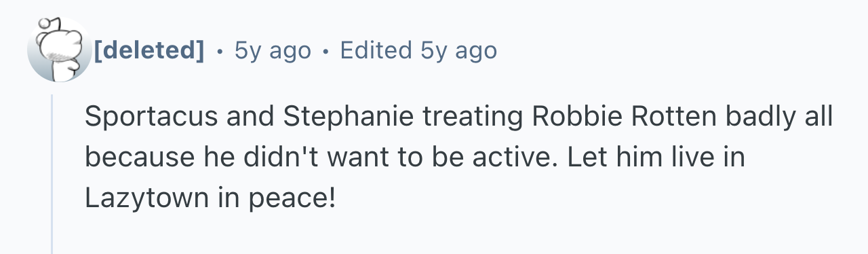Click the word 'active.' in the second line
868x254 pixels.
[519, 158]
